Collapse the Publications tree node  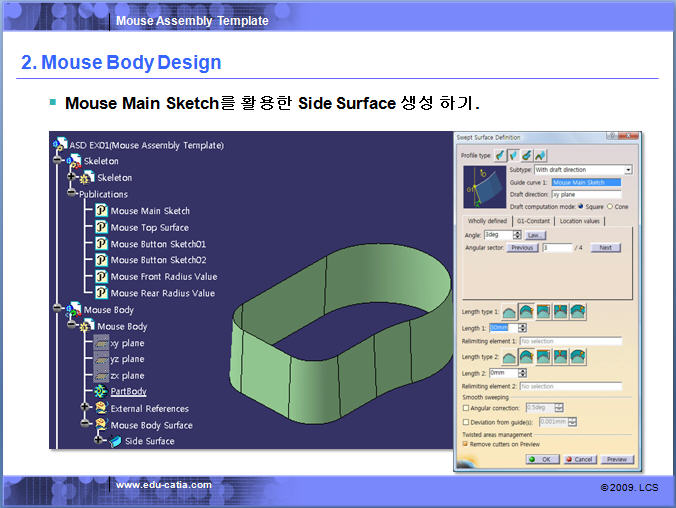click(72, 194)
